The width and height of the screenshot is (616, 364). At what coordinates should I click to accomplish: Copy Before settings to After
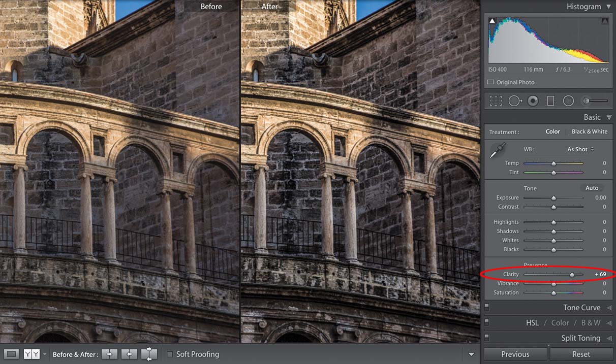tap(109, 354)
